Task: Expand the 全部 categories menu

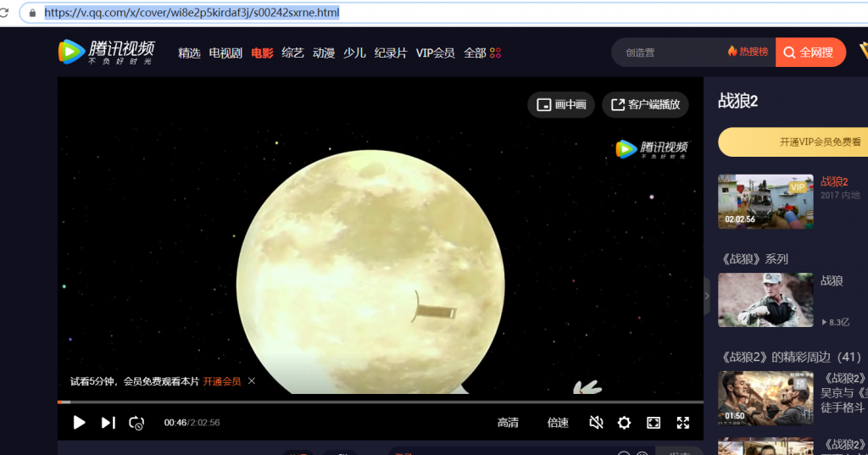Action: click(x=481, y=53)
